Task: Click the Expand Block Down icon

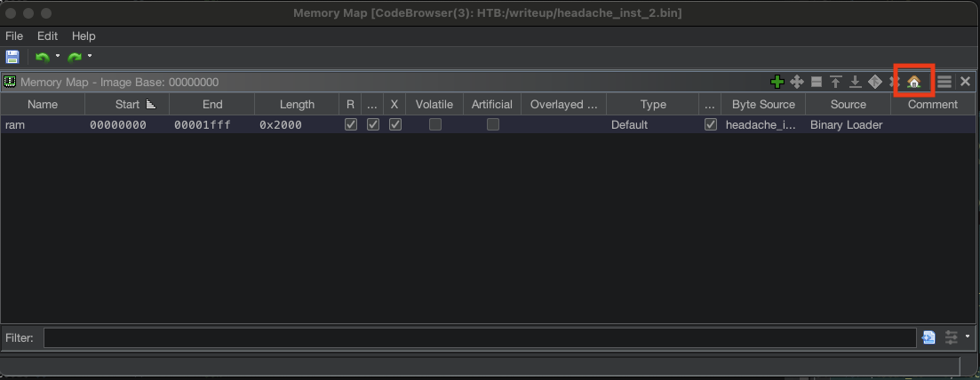Action: (x=855, y=82)
